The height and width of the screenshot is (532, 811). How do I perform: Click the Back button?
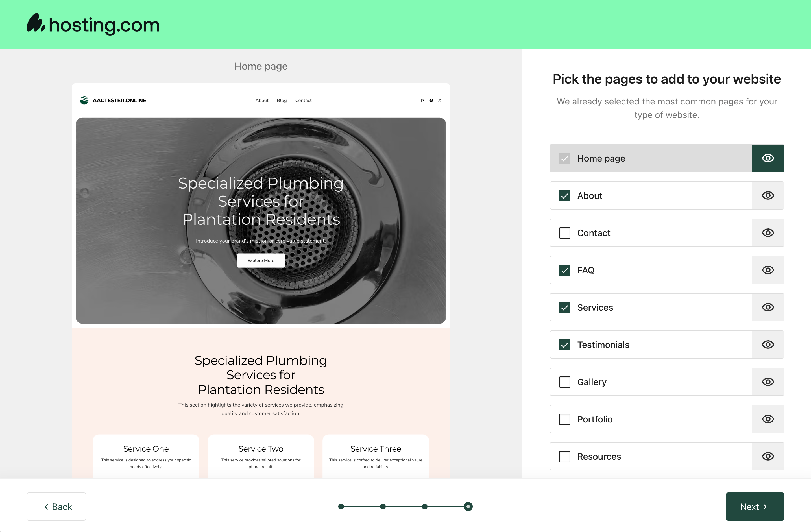[56, 506]
